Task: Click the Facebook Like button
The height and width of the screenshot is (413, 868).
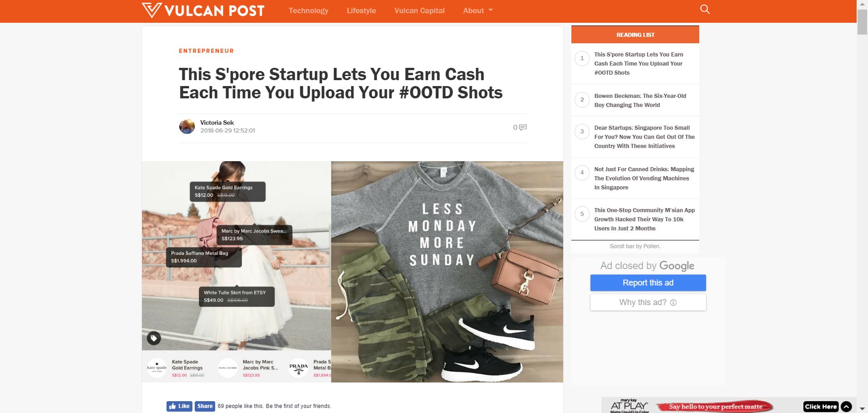Action: point(179,406)
